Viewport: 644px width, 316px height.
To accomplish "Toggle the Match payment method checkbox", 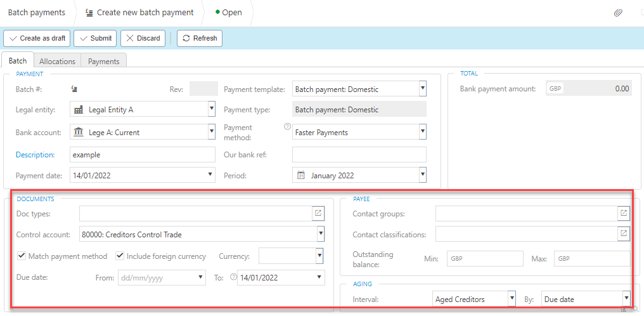I will (x=22, y=256).
